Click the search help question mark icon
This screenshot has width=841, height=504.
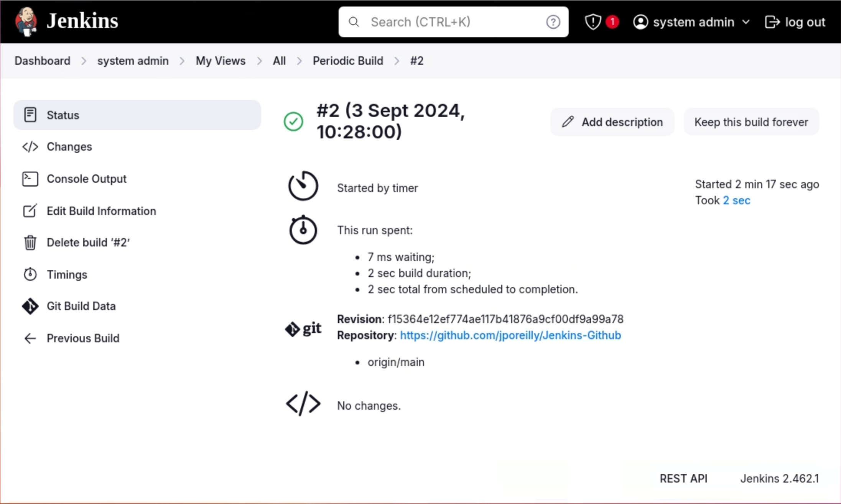coord(553,22)
